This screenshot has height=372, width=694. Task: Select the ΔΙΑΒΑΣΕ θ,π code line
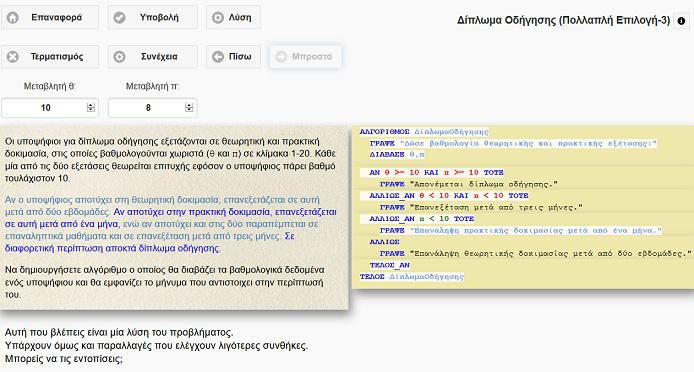point(397,155)
